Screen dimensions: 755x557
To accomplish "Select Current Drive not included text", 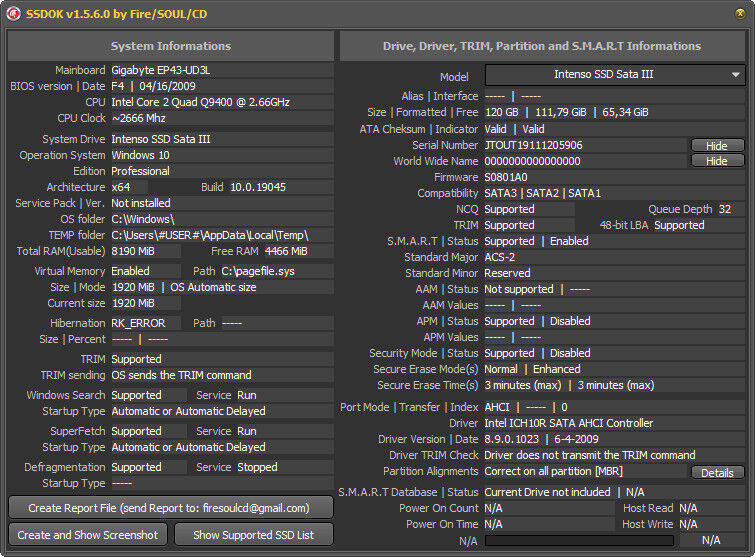I will (547, 492).
